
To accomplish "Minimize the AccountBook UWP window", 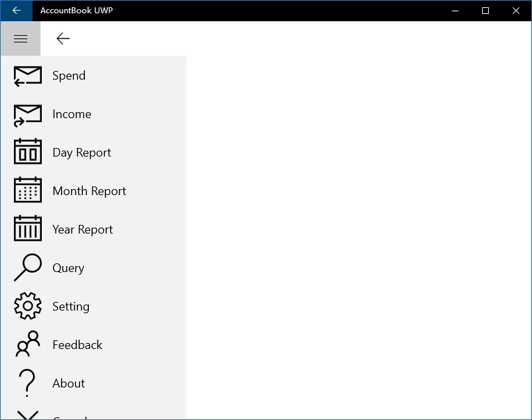I will [455, 11].
